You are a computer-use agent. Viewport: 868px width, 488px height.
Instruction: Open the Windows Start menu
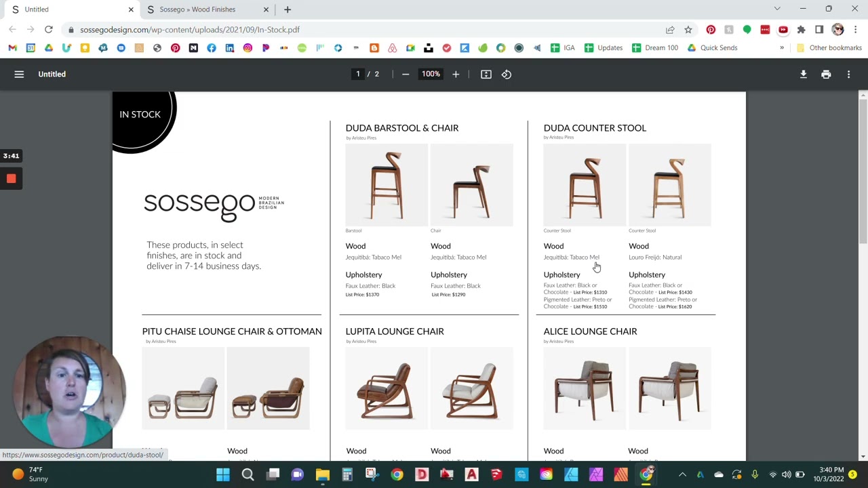222,474
